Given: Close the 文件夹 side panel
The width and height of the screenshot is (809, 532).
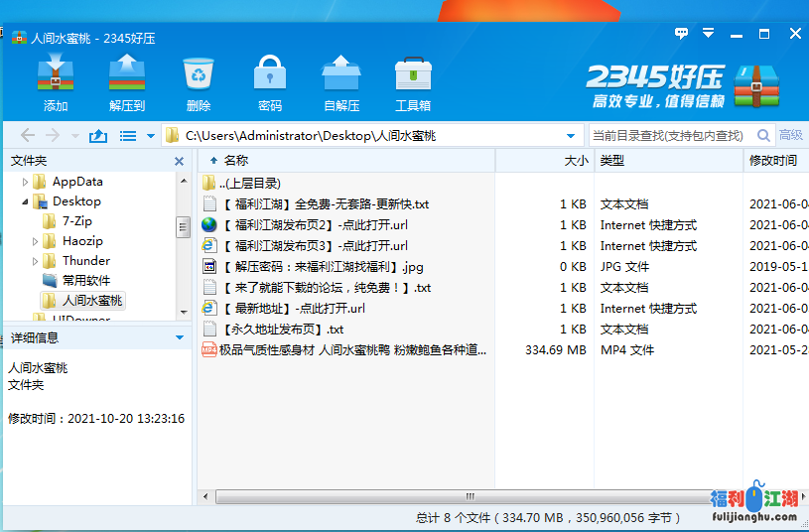Looking at the screenshot, I should tap(180, 161).
